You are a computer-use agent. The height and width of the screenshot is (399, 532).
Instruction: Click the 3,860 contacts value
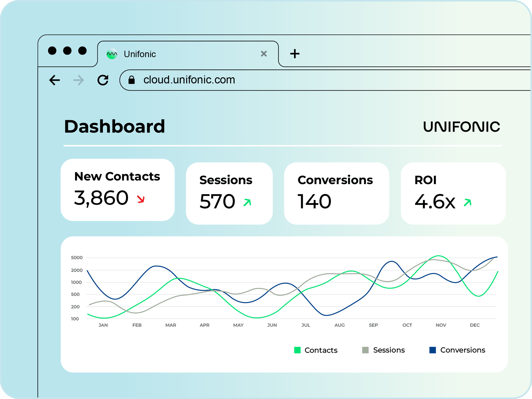pyautogui.click(x=101, y=198)
